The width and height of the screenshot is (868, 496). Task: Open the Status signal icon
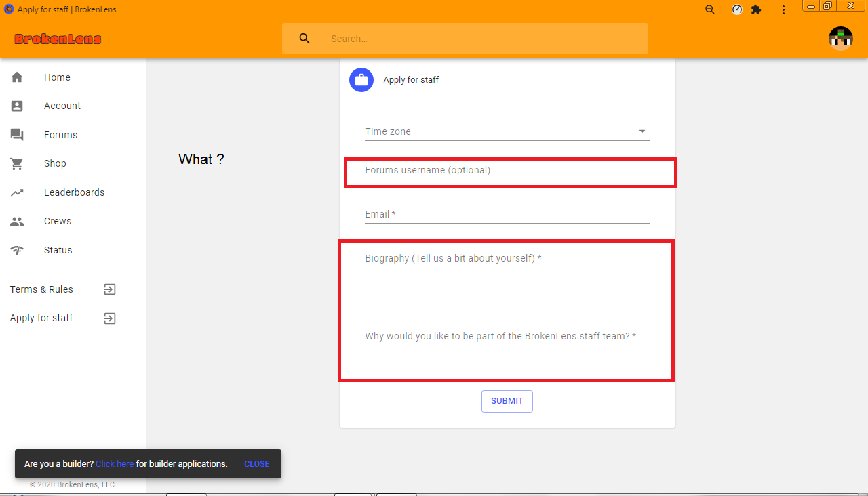pos(17,250)
